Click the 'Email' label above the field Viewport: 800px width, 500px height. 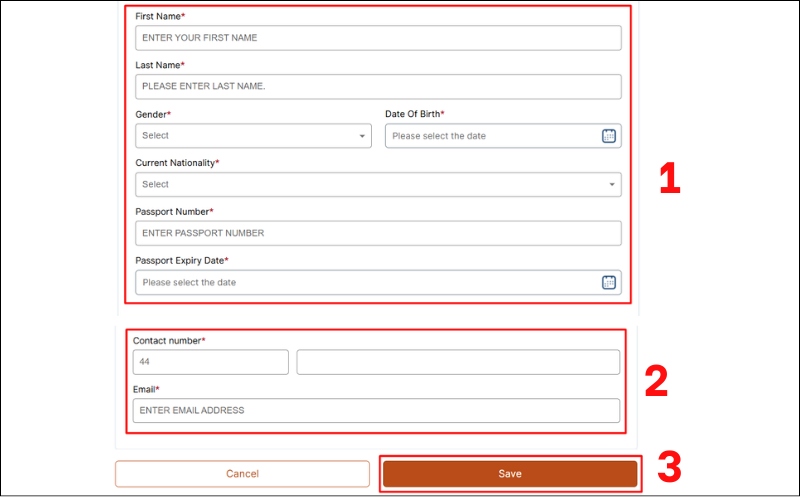pyautogui.click(x=145, y=389)
